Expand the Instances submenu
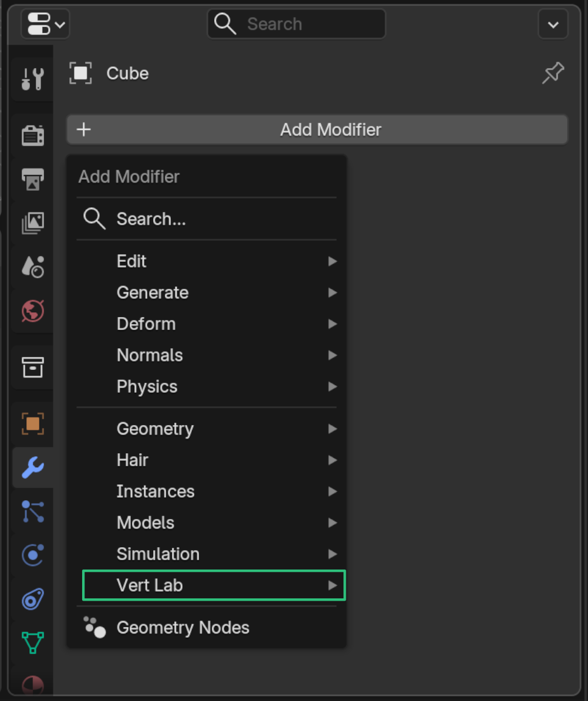Image resolution: width=588 pixels, height=701 pixels. tap(207, 491)
